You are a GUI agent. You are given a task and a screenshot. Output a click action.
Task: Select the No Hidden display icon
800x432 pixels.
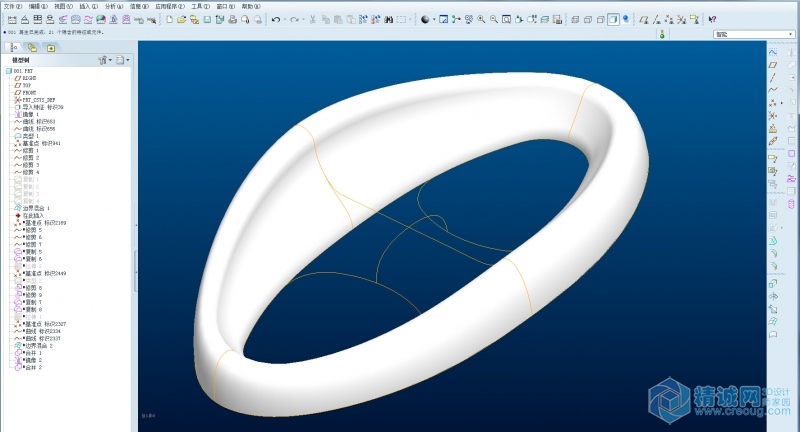(x=601, y=19)
